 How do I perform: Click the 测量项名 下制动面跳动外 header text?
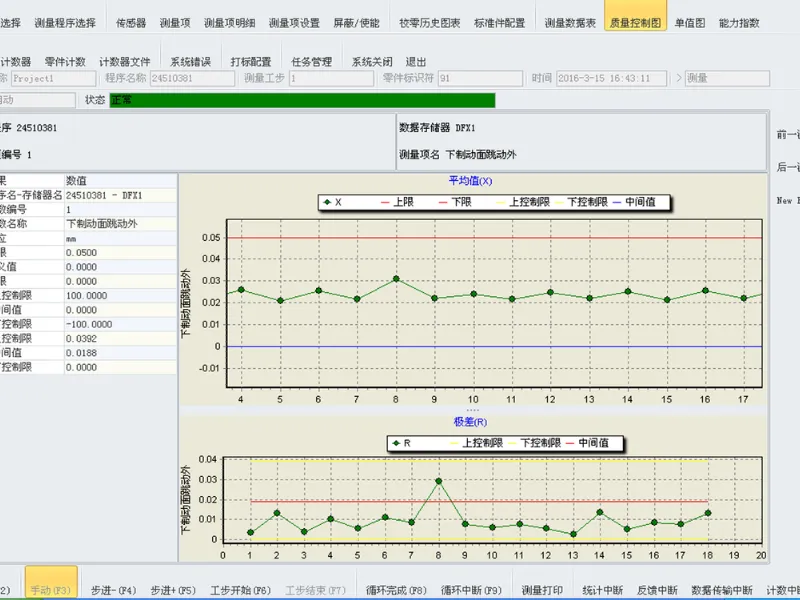(458, 155)
